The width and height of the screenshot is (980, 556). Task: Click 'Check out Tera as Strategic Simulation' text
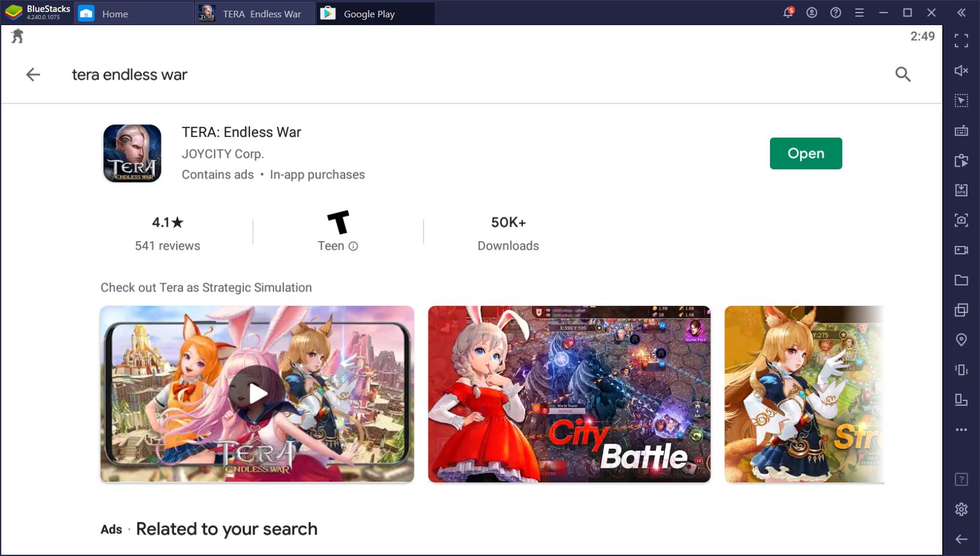206,288
